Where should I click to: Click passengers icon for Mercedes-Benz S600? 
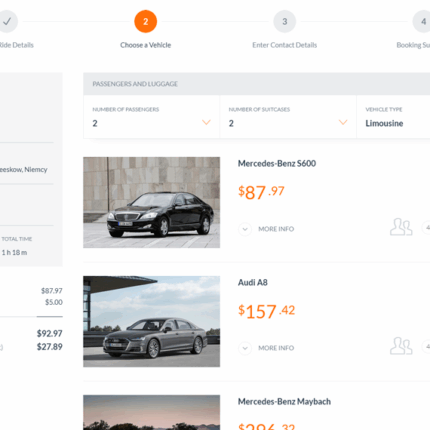coord(401,227)
